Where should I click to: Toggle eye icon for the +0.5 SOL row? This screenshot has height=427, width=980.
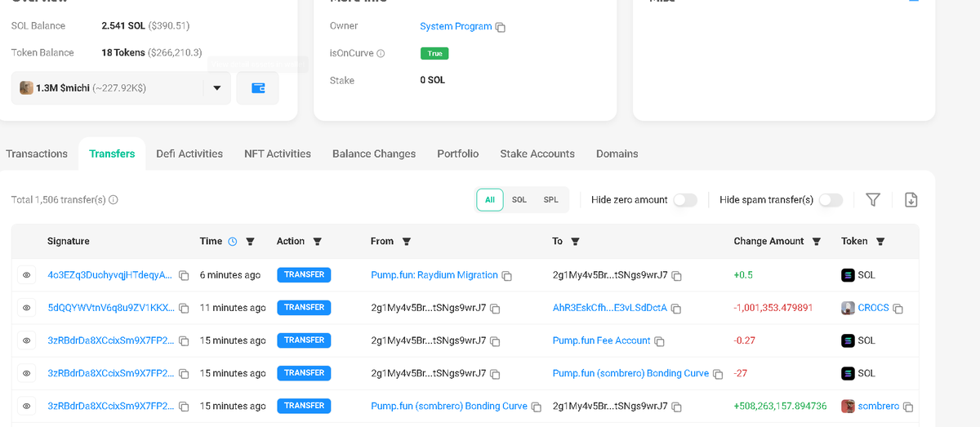pos(27,275)
